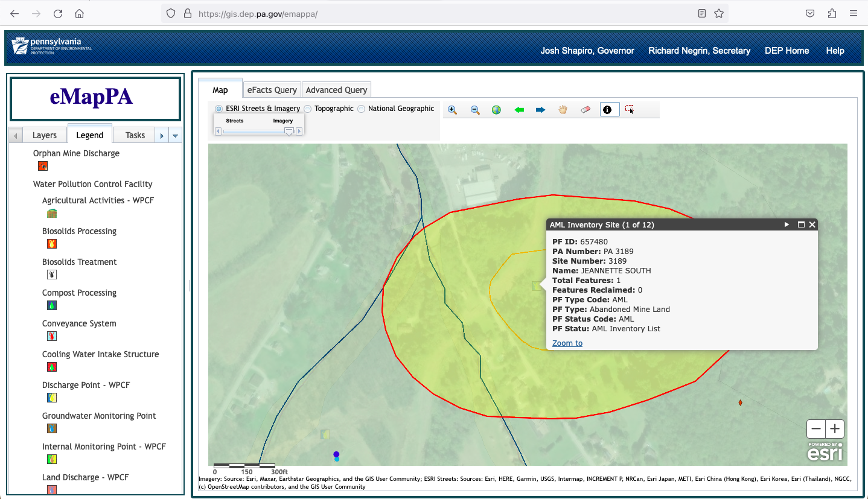
Task: Select the Zoom Out magnifier tool
Action: (x=475, y=110)
